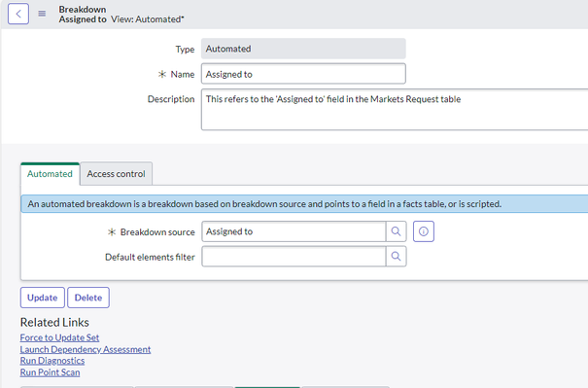Click the 'Related Links' heading
The height and width of the screenshot is (388, 588).
pyautogui.click(x=54, y=322)
